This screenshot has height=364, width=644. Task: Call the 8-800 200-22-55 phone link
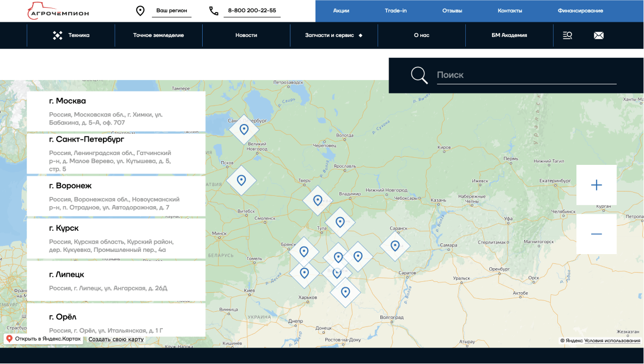tap(252, 11)
